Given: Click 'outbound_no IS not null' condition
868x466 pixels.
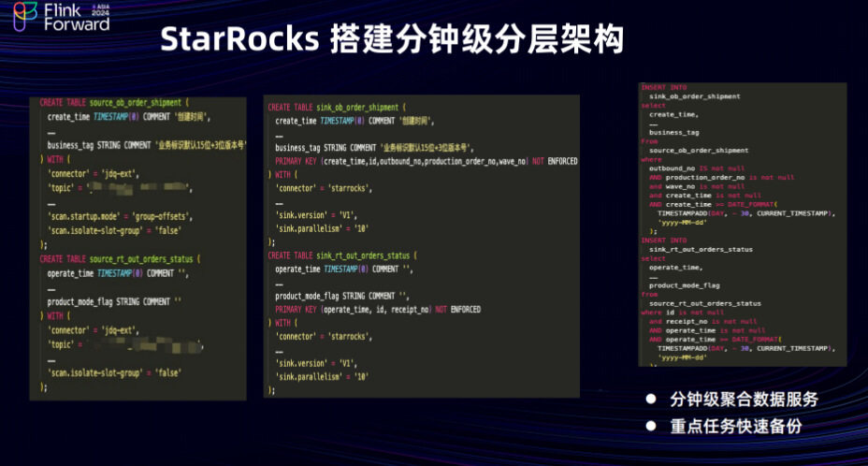Looking at the screenshot, I should click(697, 168).
